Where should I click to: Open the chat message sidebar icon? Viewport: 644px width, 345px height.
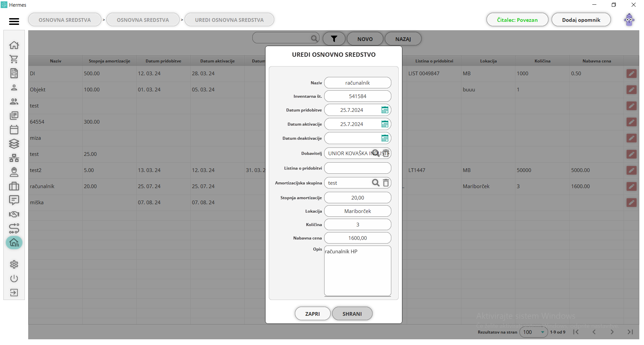click(14, 200)
